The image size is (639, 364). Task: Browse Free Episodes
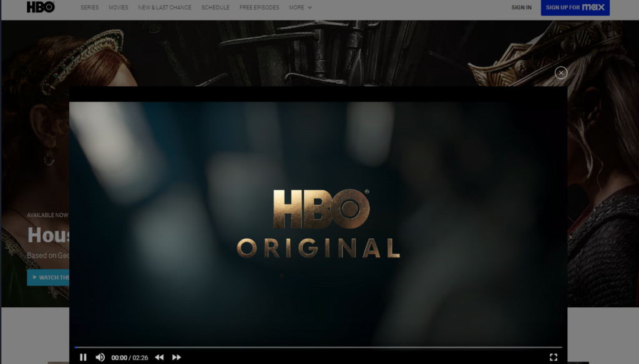[x=259, y=7]
